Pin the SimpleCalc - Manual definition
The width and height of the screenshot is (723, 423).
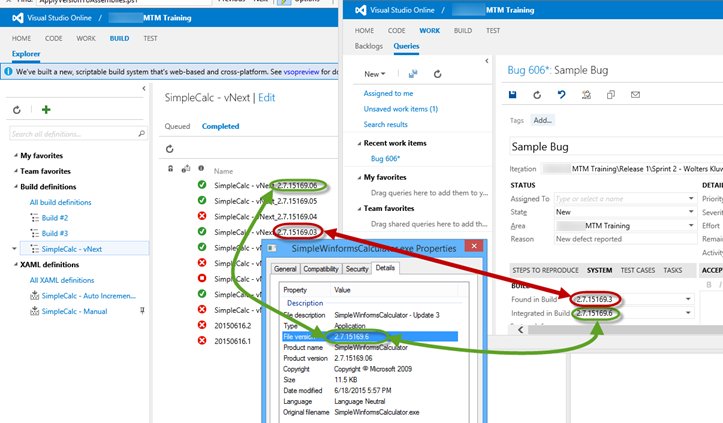tap(142, 311)
